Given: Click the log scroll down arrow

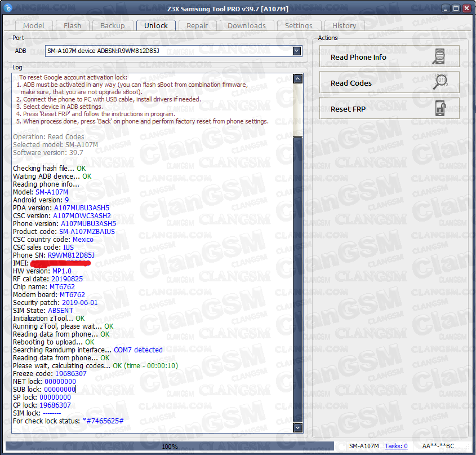Looking at the screenshot, I should (297, 427).
